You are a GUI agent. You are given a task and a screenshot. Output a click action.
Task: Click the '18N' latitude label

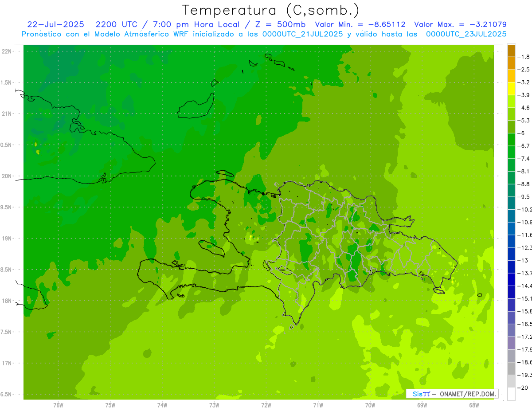[x=7, y=301]
